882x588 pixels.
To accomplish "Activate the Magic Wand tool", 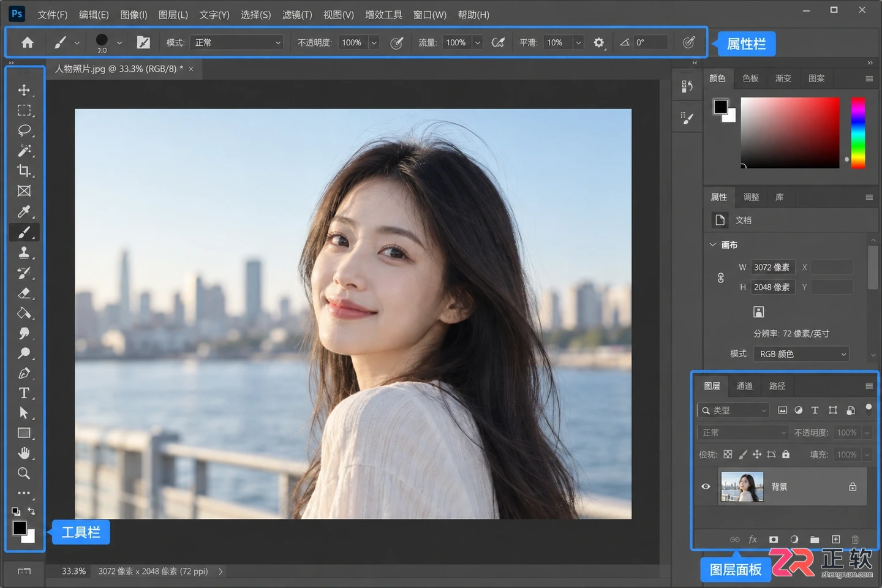I will [x=24, y=151].
